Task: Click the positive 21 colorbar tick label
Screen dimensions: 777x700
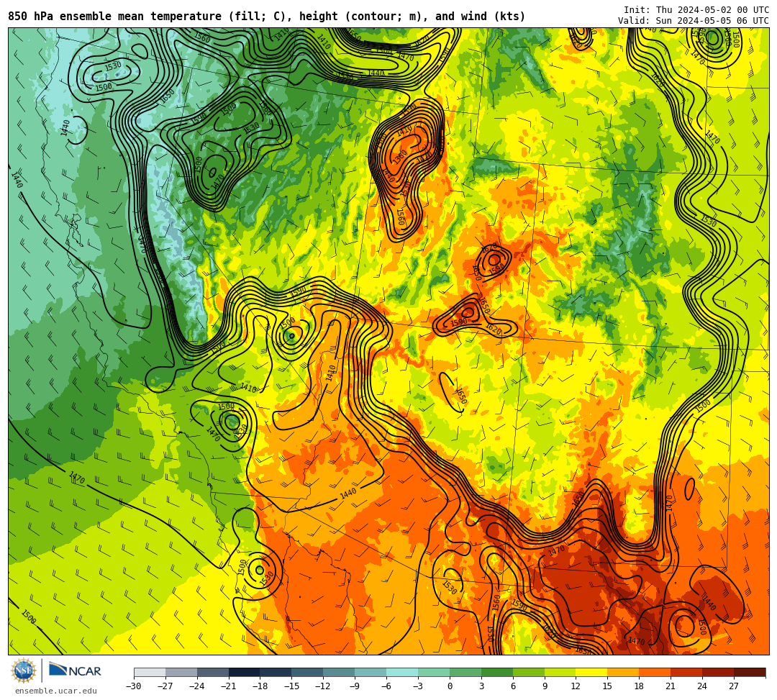Action: tap(671, 686)
